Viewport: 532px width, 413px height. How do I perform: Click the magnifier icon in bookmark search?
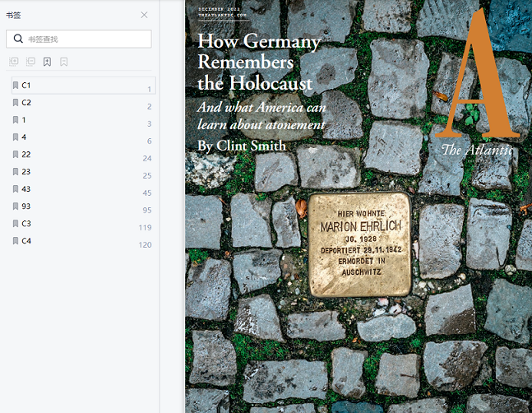(x=17, y=39)
